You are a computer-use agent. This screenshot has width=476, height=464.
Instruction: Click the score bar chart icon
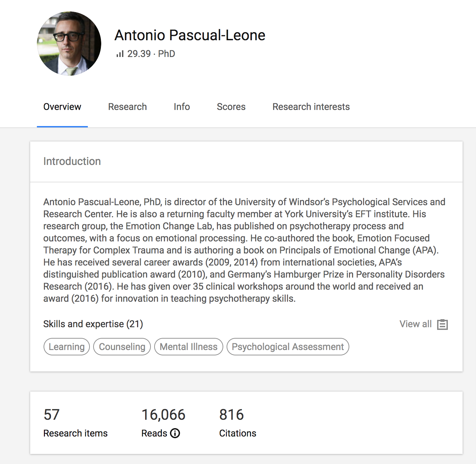click(x=120, y=54)
